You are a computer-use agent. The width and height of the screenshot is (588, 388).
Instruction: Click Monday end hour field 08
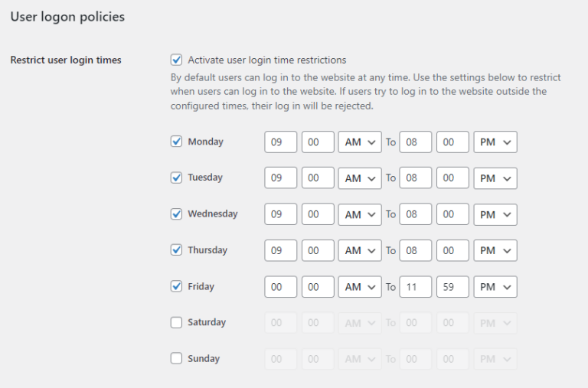[416, 142]
